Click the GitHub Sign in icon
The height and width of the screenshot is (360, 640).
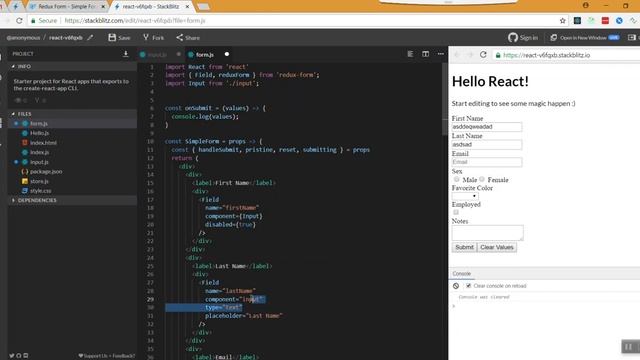(x=513, y=38)
